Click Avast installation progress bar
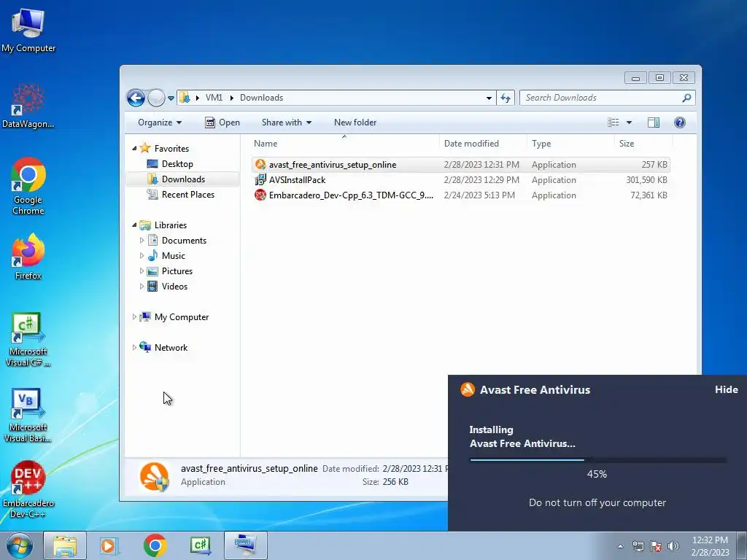Screen dimensions: 747x560 pyautogui.click(x=597, y=460)
